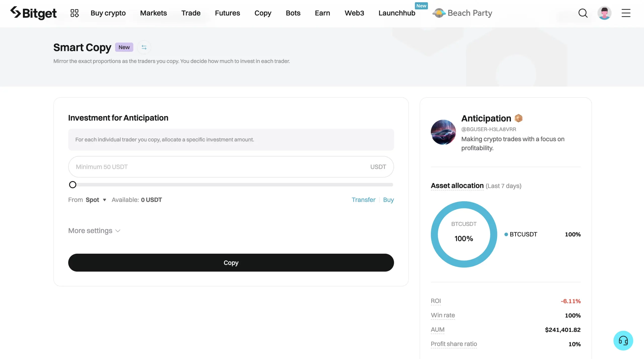This screenshot has width=644, height=359.
Task: Click the black Copy button
Action: (231, 263)
